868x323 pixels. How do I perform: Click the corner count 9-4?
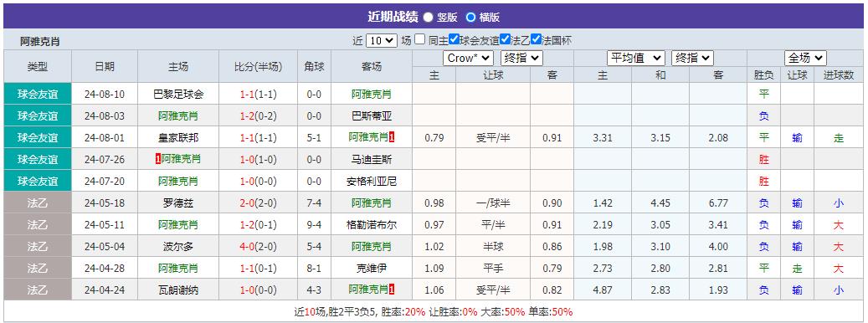click(315, 225)
